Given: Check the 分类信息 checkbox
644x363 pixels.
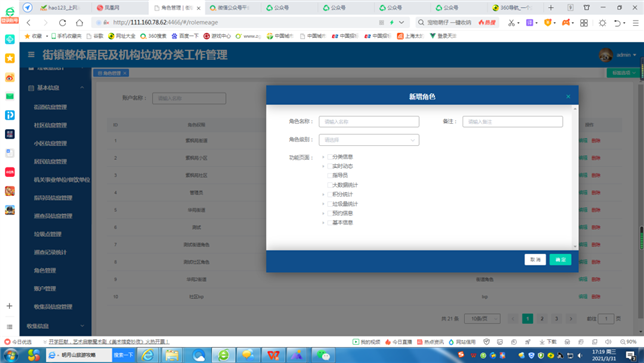Looking at the screenshot, I should pyautogui.click(x=329, y=157).
